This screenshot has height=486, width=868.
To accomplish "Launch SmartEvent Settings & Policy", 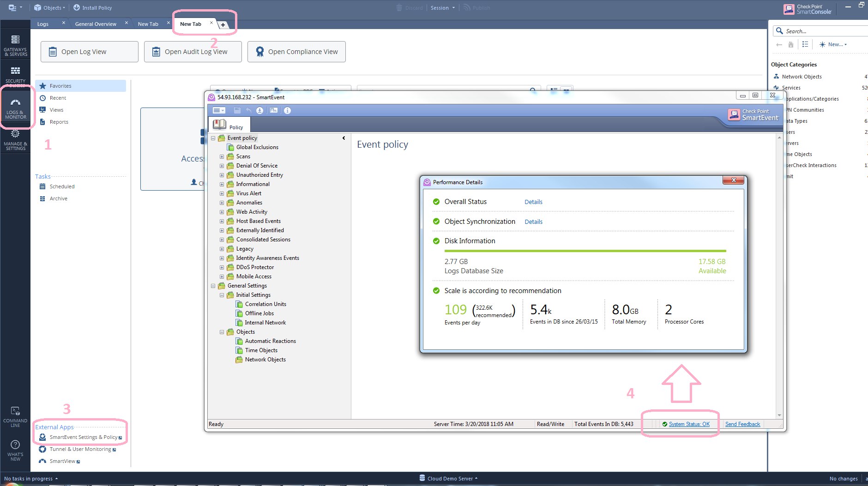I will [80, 437].
